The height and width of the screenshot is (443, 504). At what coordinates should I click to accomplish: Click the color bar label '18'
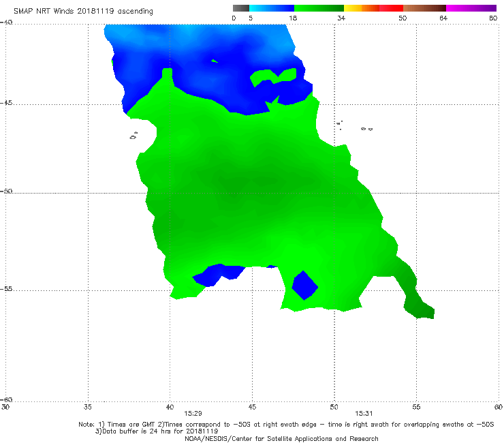[293, 18]
